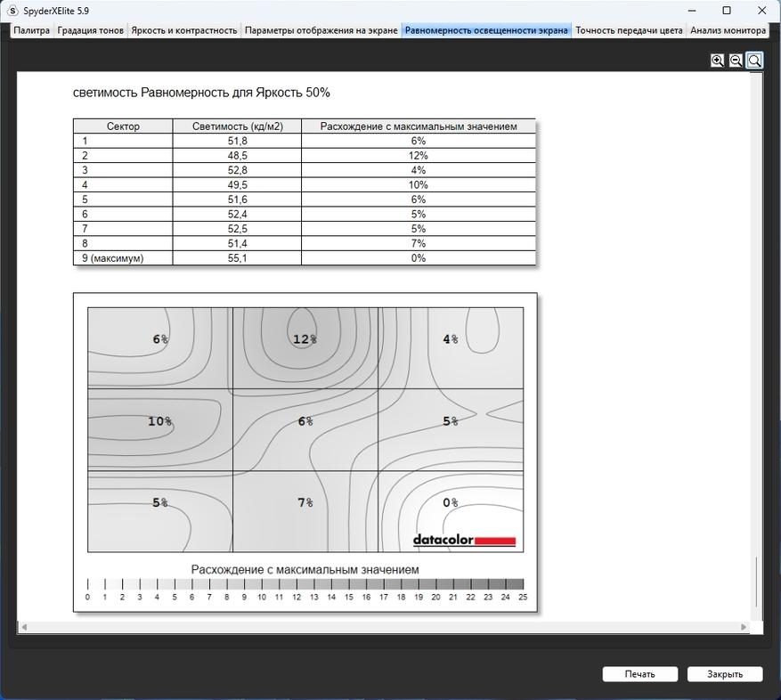Viewport: 781px width, 700px height.
Task: Click the 0% value in the table
Action: (x=419, y=258)
